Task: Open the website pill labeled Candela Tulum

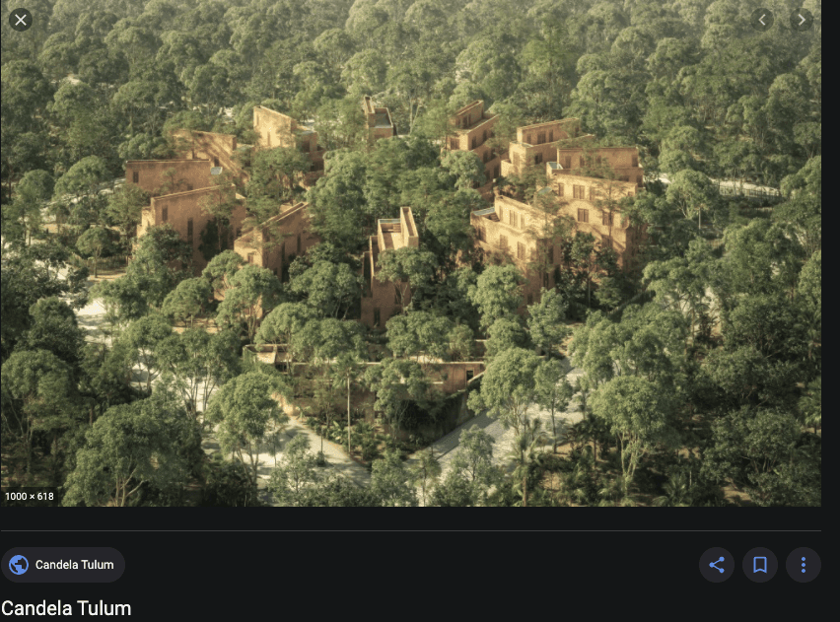Action: (x=63, y=565)
